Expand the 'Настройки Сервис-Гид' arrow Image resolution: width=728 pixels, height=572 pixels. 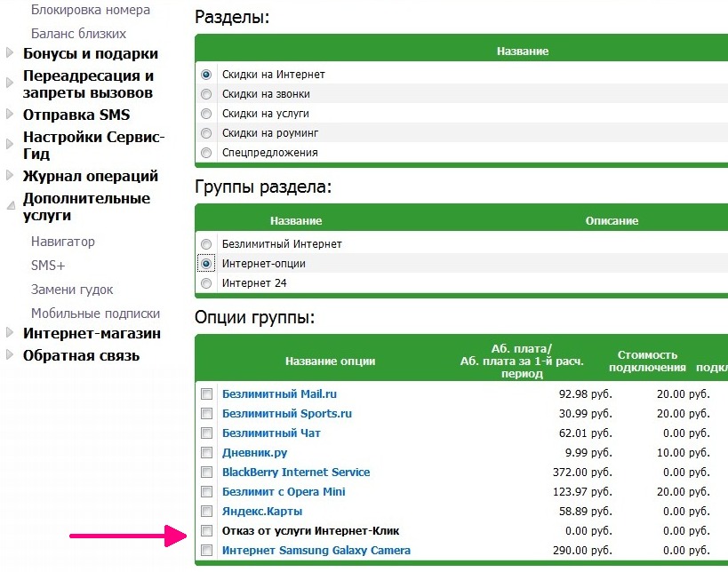pyautogui.click(x=9, y=144)
